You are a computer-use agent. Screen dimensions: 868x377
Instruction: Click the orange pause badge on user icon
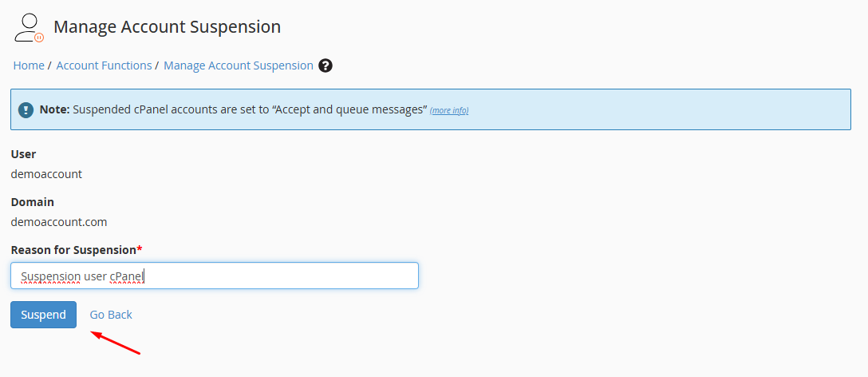[x=39, y=38]
